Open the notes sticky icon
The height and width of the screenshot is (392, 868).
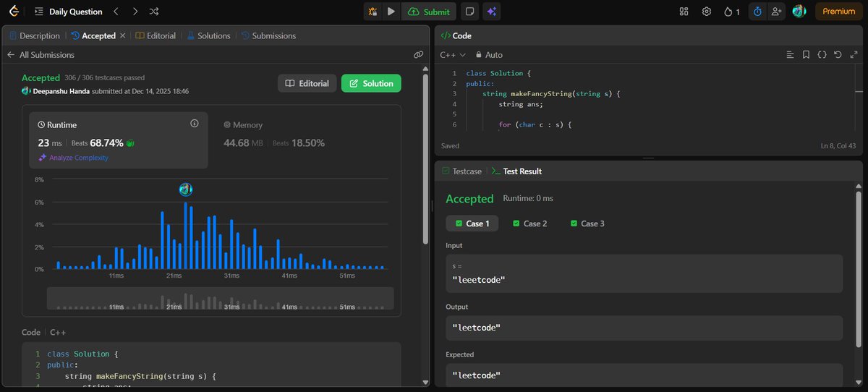(x=470, y=12)
